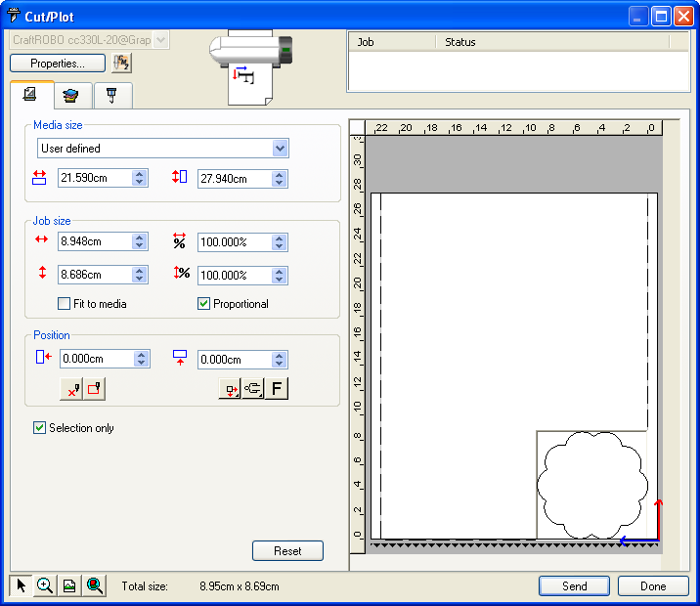Screen dimensions: 700x606
Task: Click the spinner on the 21.590cm media width
Action: click(140, 179)
